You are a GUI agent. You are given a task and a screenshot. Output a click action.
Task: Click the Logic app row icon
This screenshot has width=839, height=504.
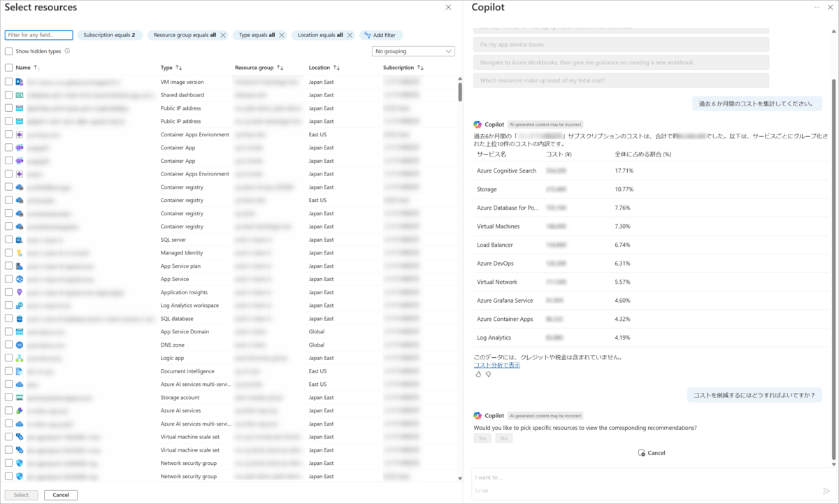click(x=20, y=358)
